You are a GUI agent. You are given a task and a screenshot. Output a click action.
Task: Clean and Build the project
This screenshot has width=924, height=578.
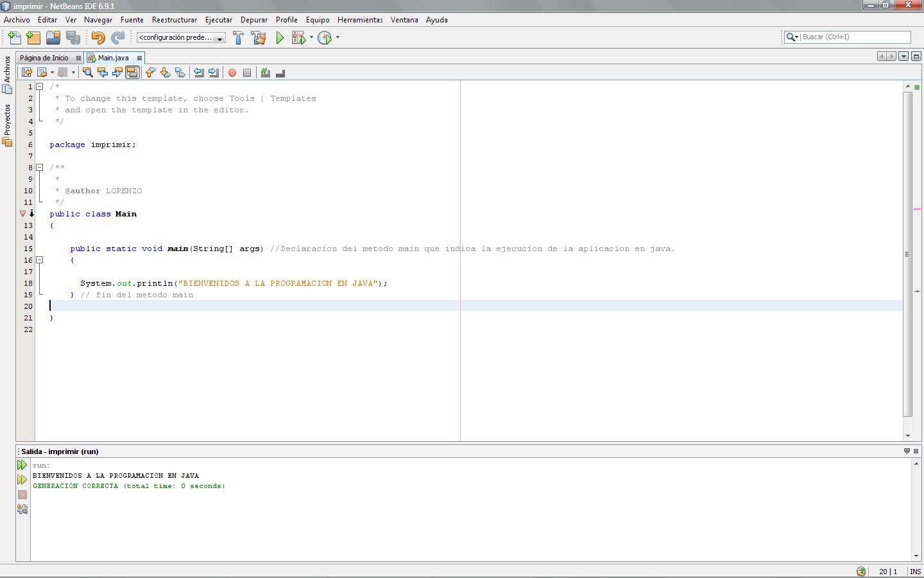click(258, 37)
